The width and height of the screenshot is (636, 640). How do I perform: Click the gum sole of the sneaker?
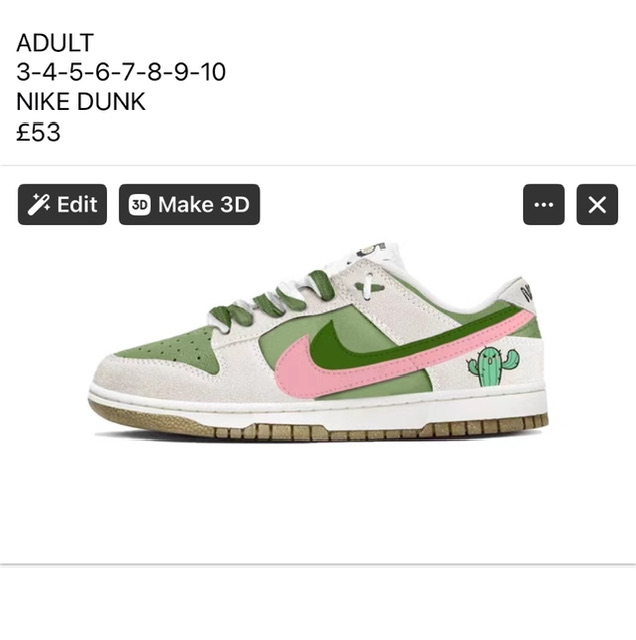[318, 427]
